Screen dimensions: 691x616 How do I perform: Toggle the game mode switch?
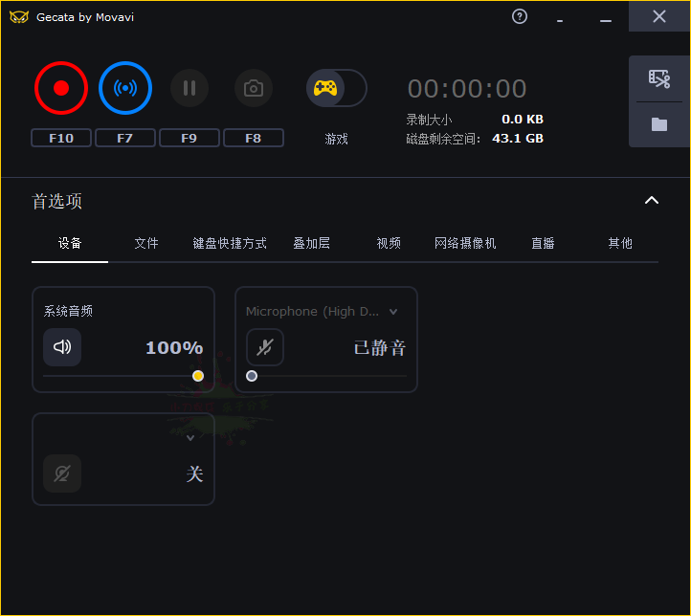(x=336, y=88)
